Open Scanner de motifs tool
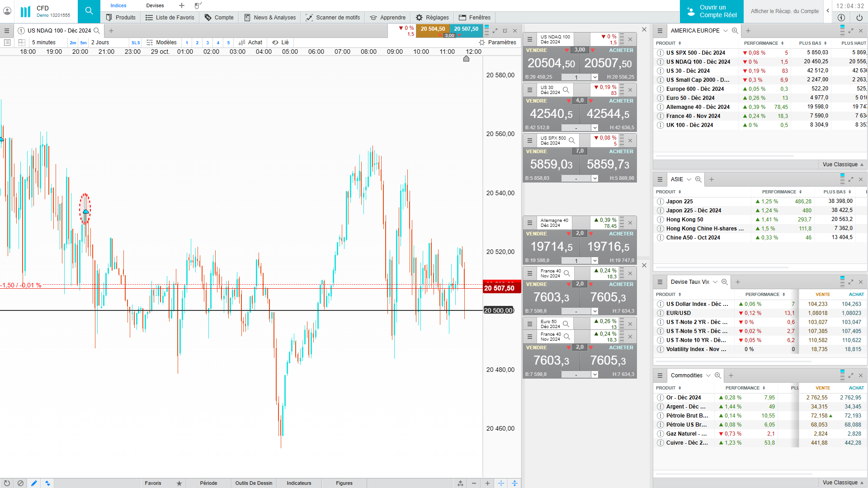868x488 pixels. pyautogui.click(x=333, y=18)
